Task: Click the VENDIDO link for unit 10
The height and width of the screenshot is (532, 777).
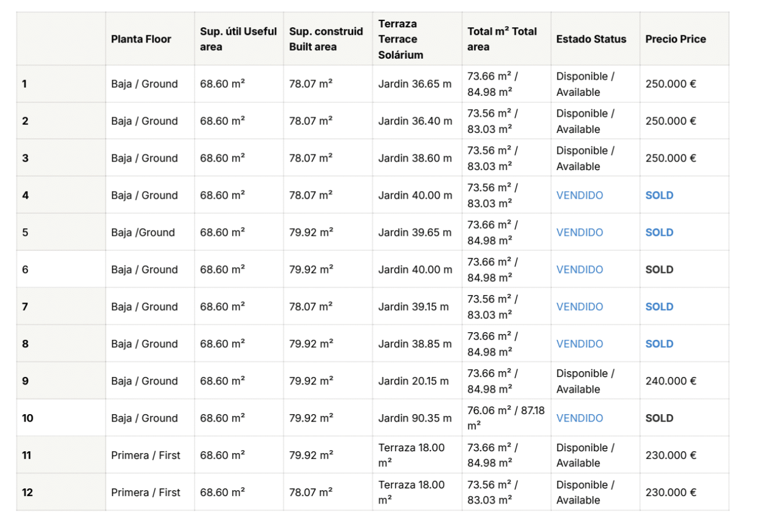Action: [580, 418]
